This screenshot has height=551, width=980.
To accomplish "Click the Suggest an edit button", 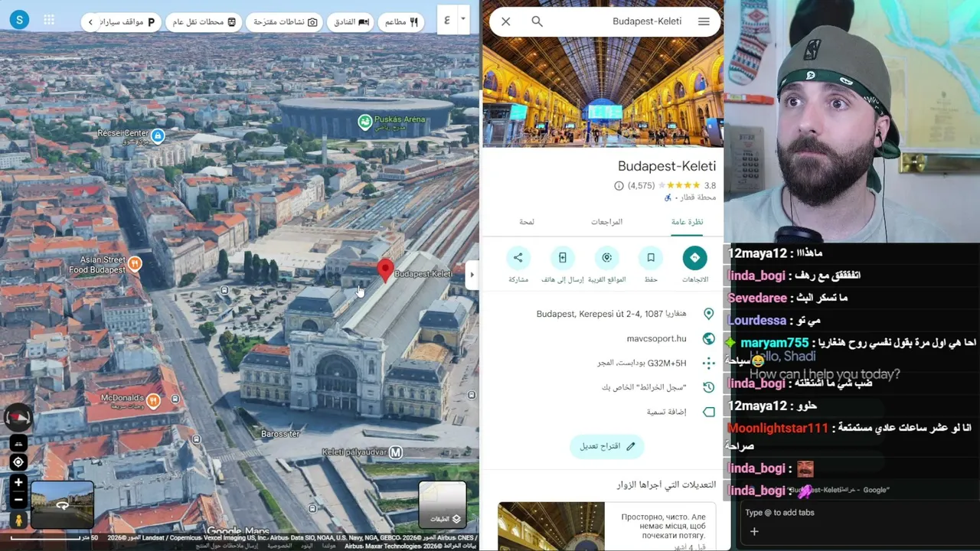I will click(x=607, y=446).
